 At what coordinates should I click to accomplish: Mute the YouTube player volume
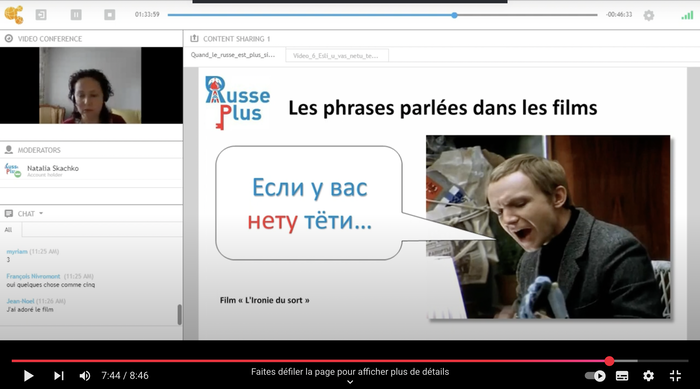tap(84, 376)
